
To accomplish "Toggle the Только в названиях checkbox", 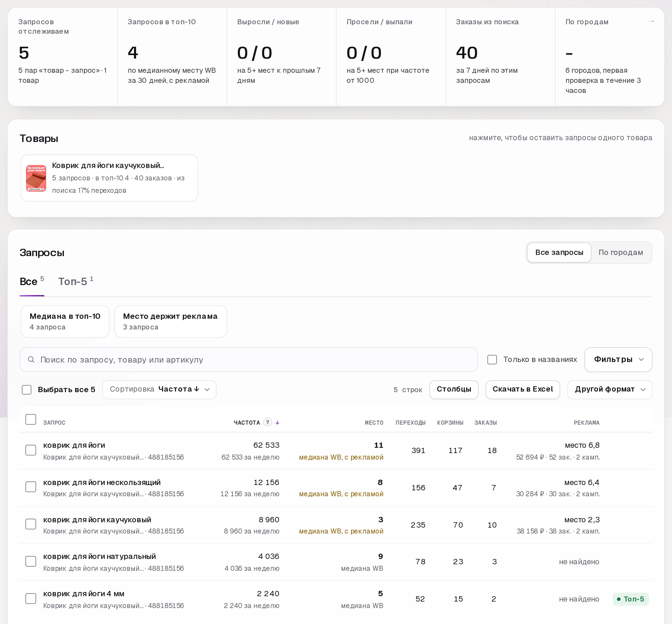I will tap(492, 359).
